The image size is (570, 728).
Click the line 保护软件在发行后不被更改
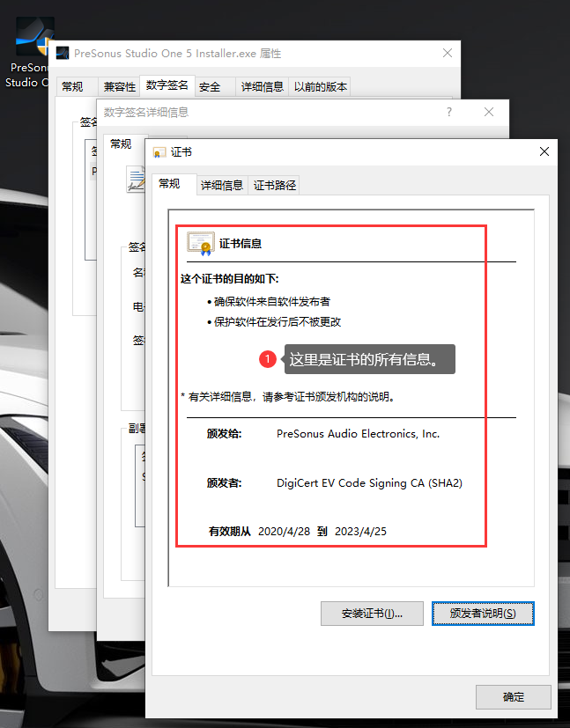tap(278, 322)
